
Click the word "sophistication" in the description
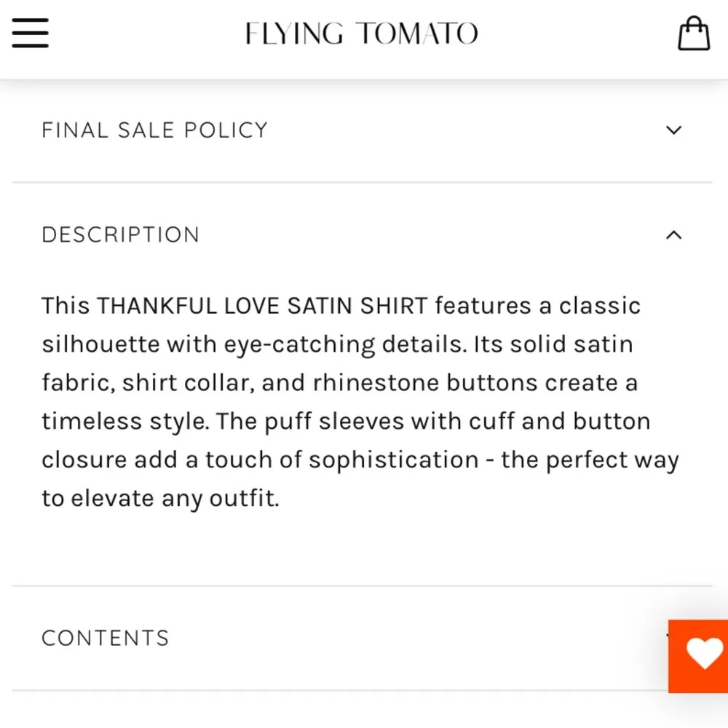(393, 460)
